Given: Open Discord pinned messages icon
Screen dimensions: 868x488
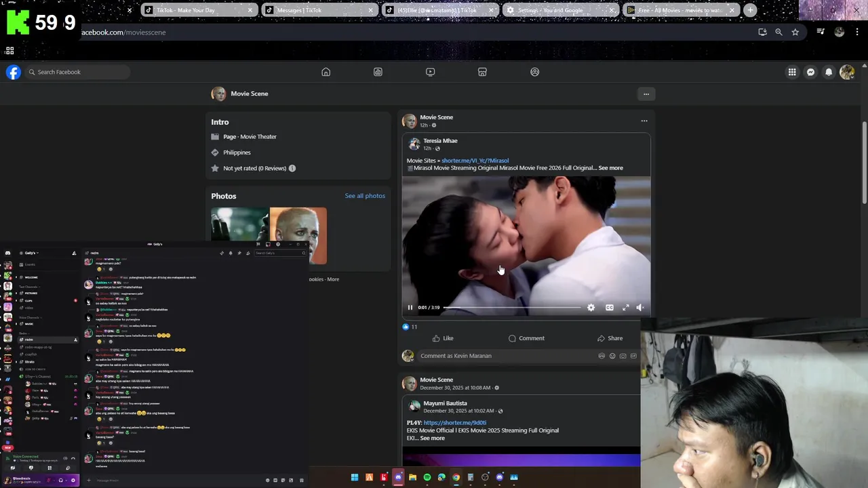Looking at the screenshot, I should [238, 253].
